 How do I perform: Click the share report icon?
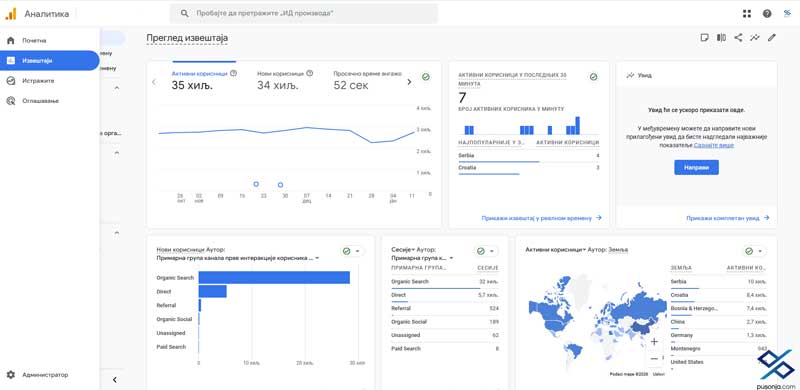tap(738, 37)
